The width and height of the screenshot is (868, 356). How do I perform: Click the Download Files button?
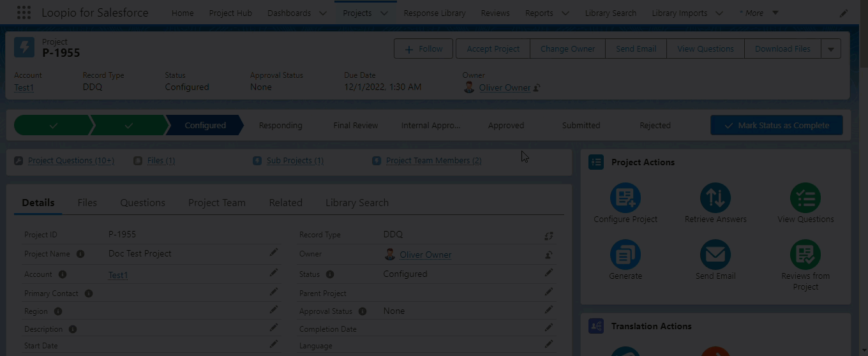[x=782, y=48]
